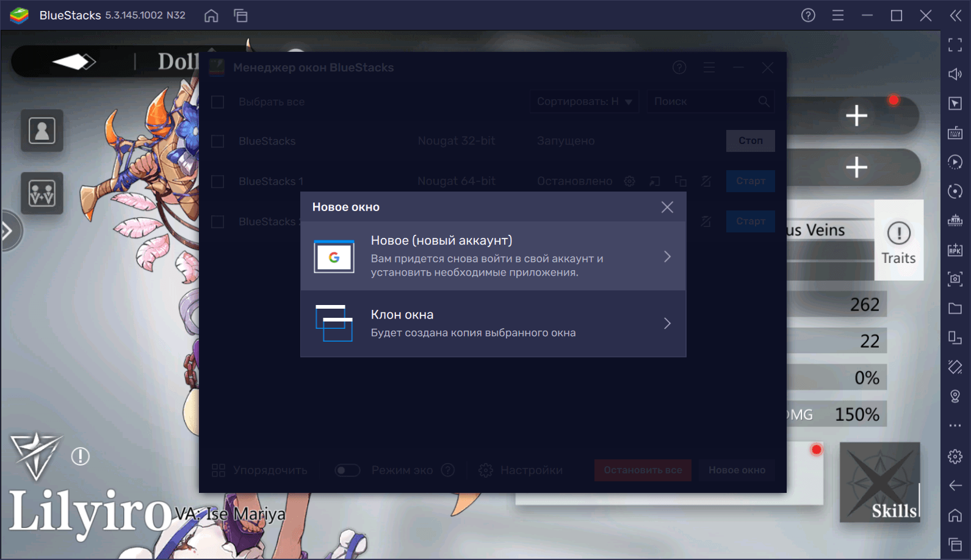Viewport: 971px width, 560px height.
Task: Click the shortcut icon for BlueStacks 1 row
Action: (x=655, y=181)
